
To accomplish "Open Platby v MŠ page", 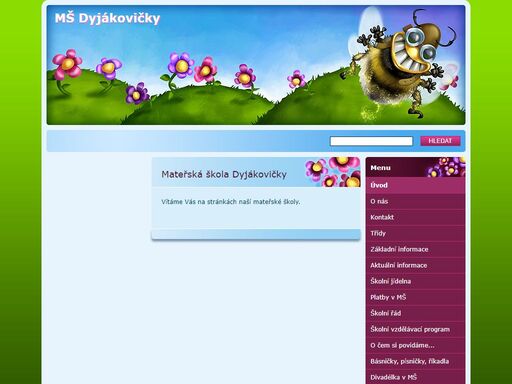I will (x=415, y=297).
